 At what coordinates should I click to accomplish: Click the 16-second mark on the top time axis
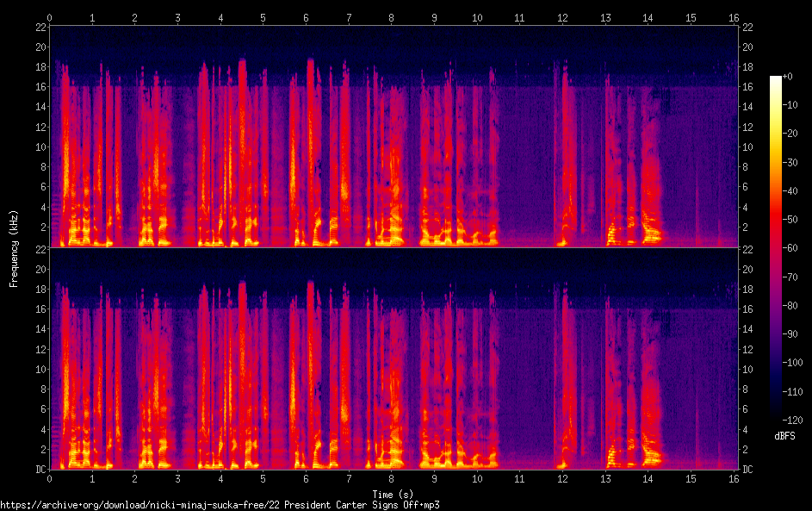click(x=734, y=17)
